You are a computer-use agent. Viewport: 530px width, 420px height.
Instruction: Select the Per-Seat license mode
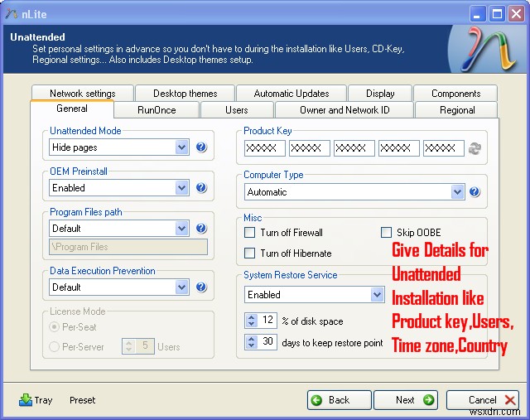tap(54, 327)
